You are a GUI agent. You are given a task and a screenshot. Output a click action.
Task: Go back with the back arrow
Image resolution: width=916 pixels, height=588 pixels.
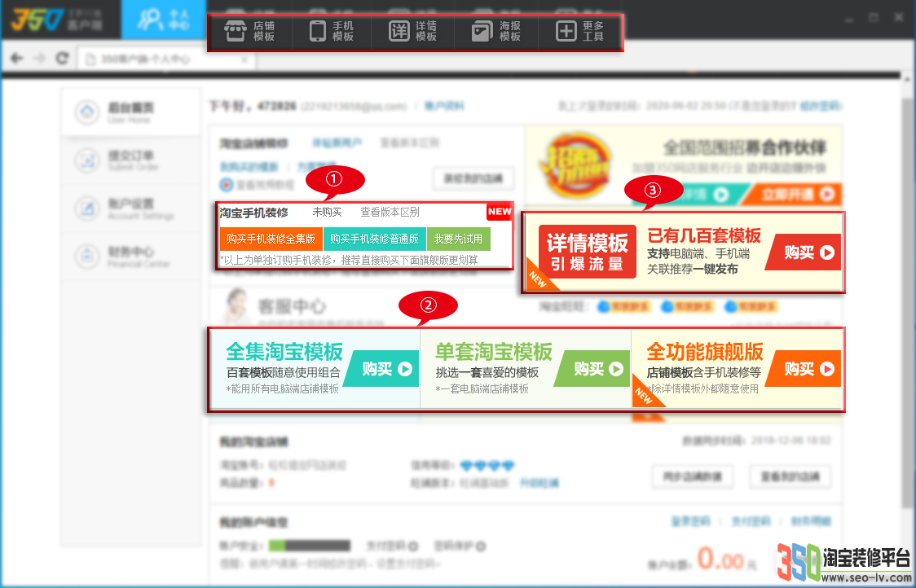(x=16, y=58)
